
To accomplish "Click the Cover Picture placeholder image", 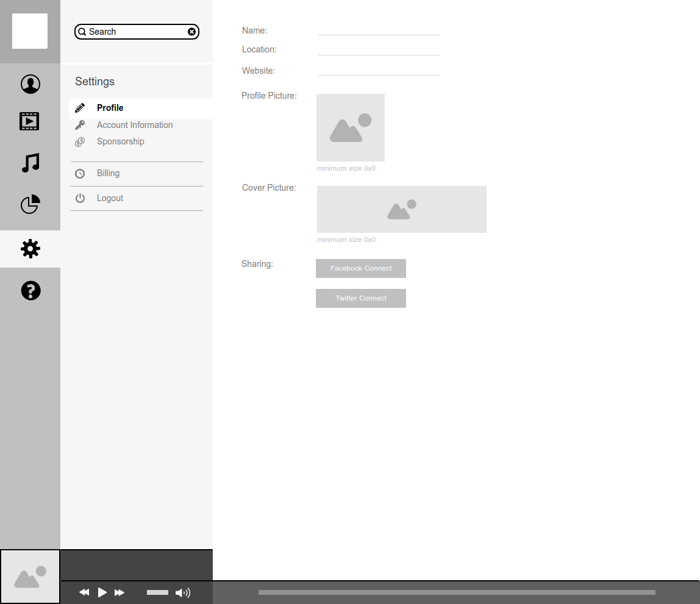I will point(402,209).
